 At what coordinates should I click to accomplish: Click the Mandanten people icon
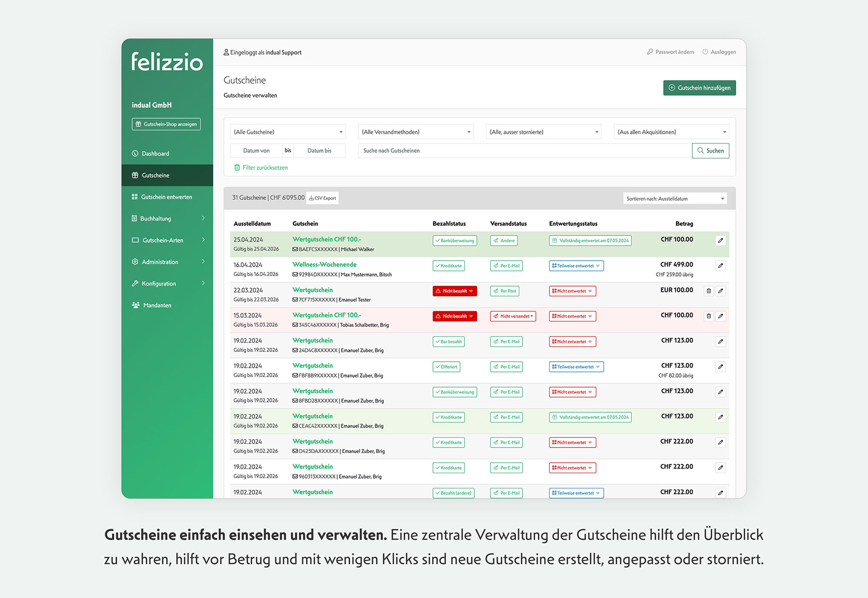[x=136, y=305]
